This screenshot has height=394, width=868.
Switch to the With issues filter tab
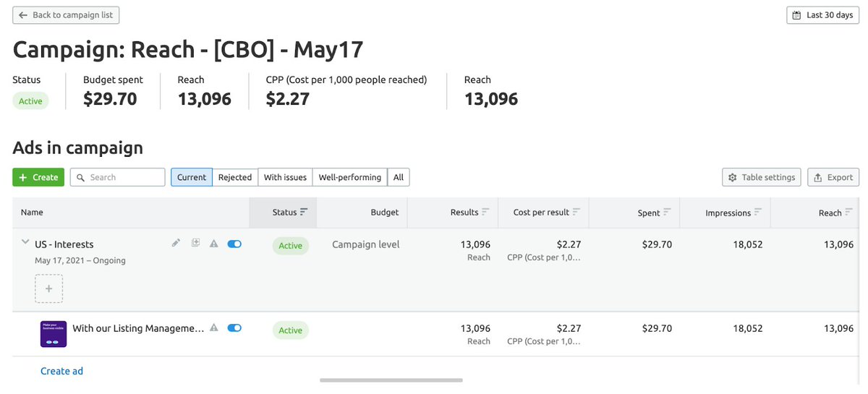coord(285,177)
